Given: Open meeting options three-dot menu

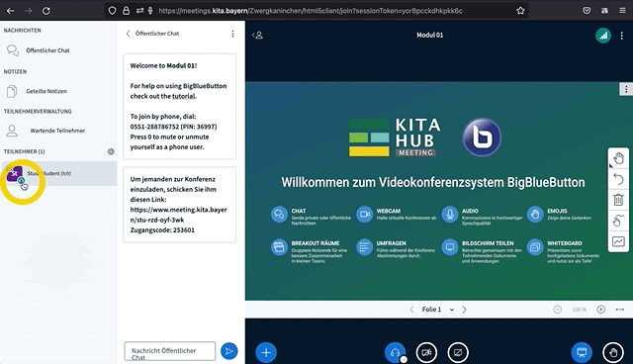Looking at the screenshot, I should (x=622, y=36).
